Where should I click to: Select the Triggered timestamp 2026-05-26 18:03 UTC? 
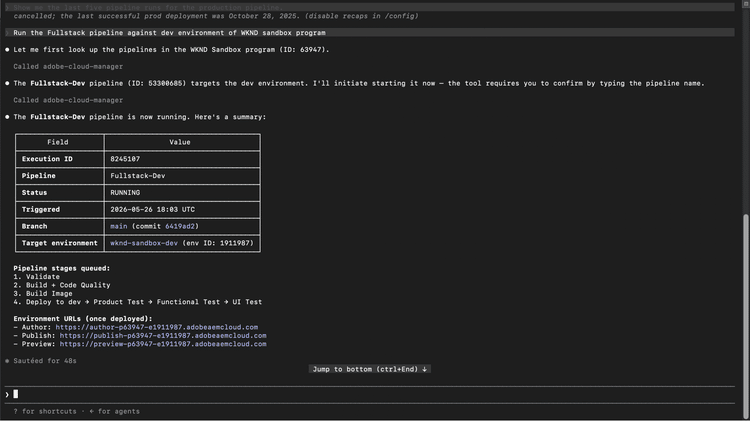[153, 210]
